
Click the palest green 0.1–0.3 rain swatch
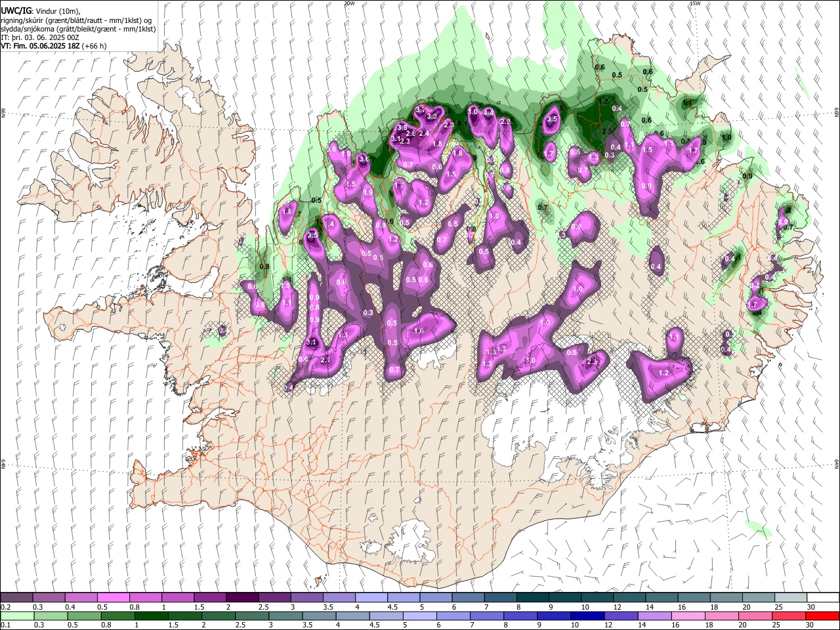(16, 616)
